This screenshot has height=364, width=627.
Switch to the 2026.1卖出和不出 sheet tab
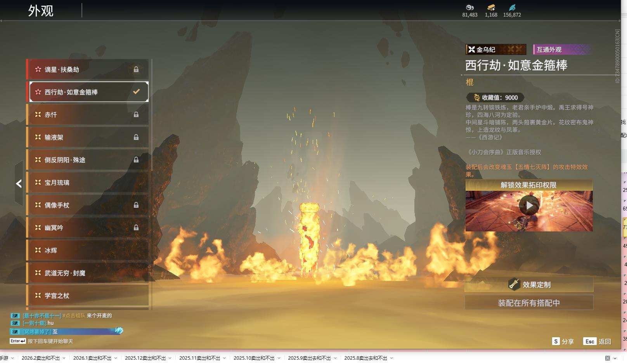point(92,358)
